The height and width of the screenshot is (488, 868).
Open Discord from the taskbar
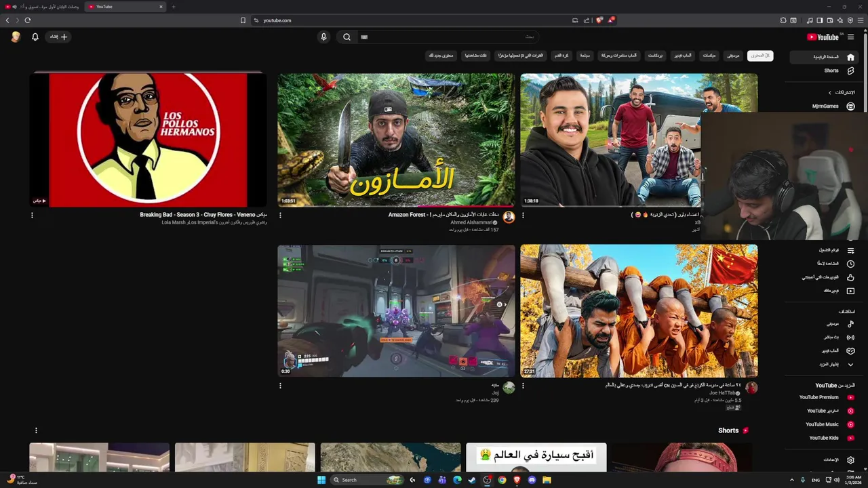[x=532, y=480]
